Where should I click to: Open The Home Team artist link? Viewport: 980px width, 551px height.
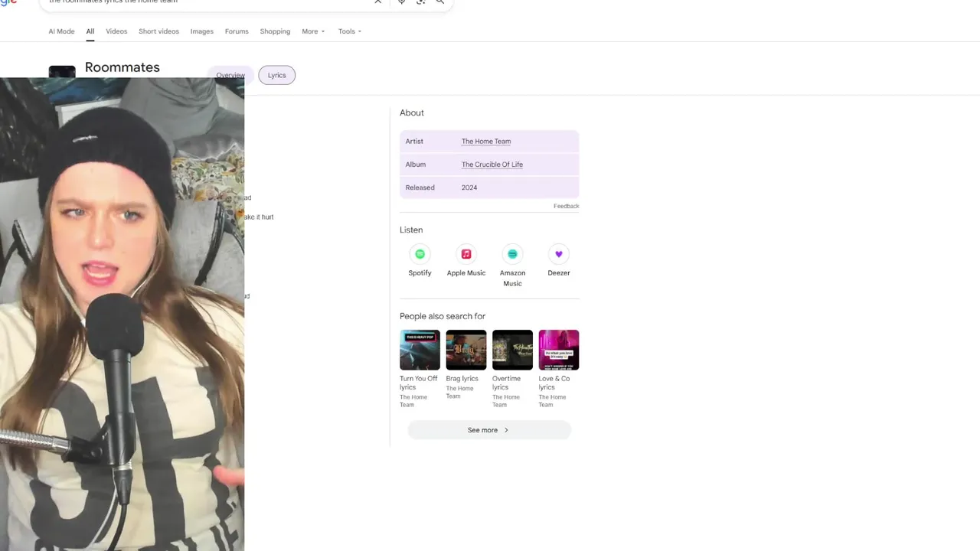coord(486,142)
